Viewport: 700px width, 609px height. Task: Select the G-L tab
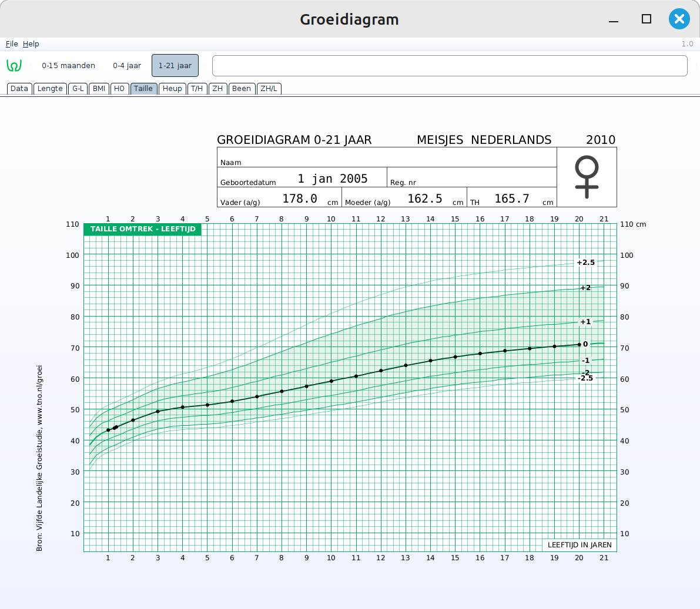pos(78,89)
